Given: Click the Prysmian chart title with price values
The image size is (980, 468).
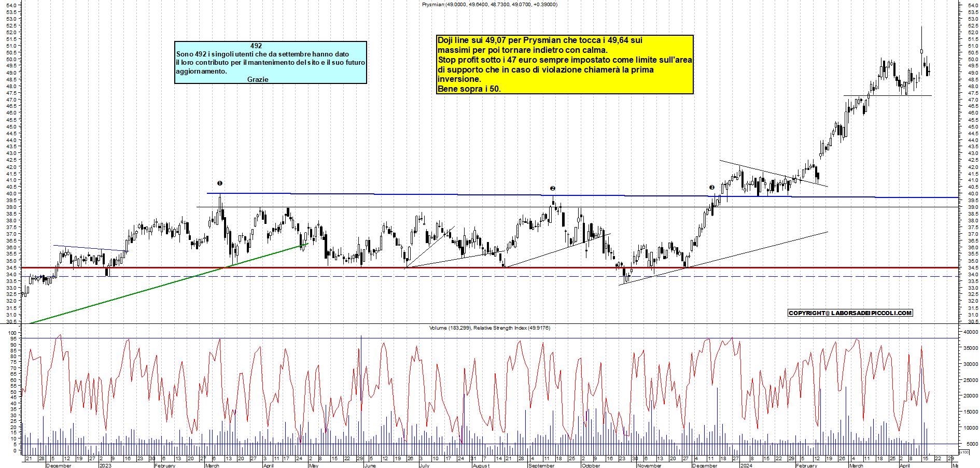Looking at the screenshot, I should [x=489, y=4].
